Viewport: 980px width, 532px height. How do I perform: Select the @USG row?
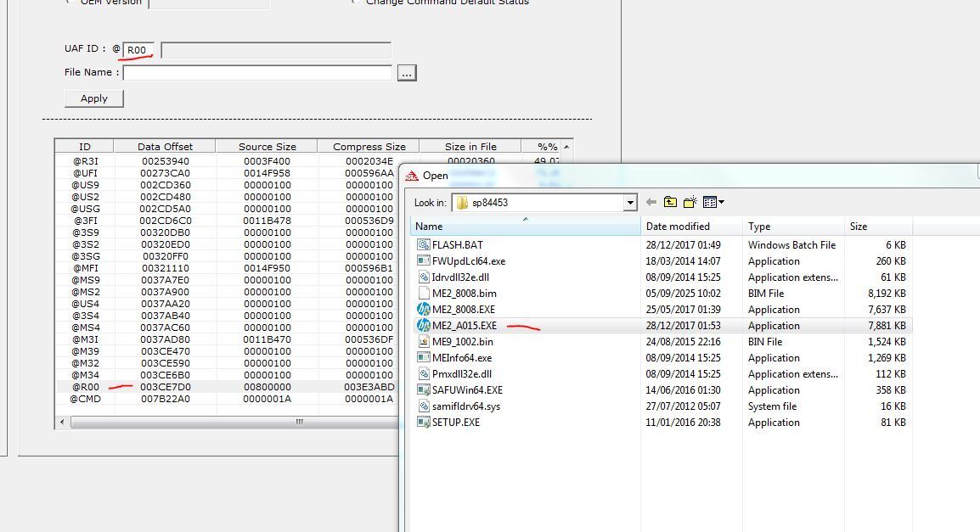228,209
